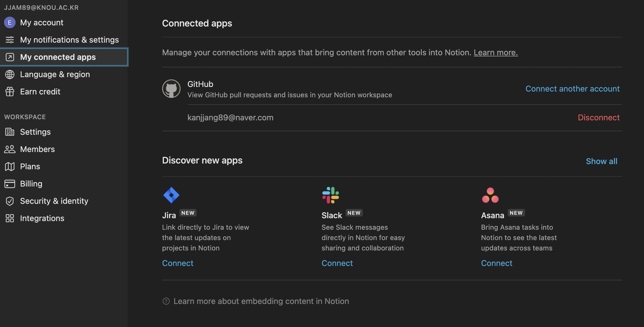Go to the Members section
The width and height of the screenshot is (644, 327).
37,149
